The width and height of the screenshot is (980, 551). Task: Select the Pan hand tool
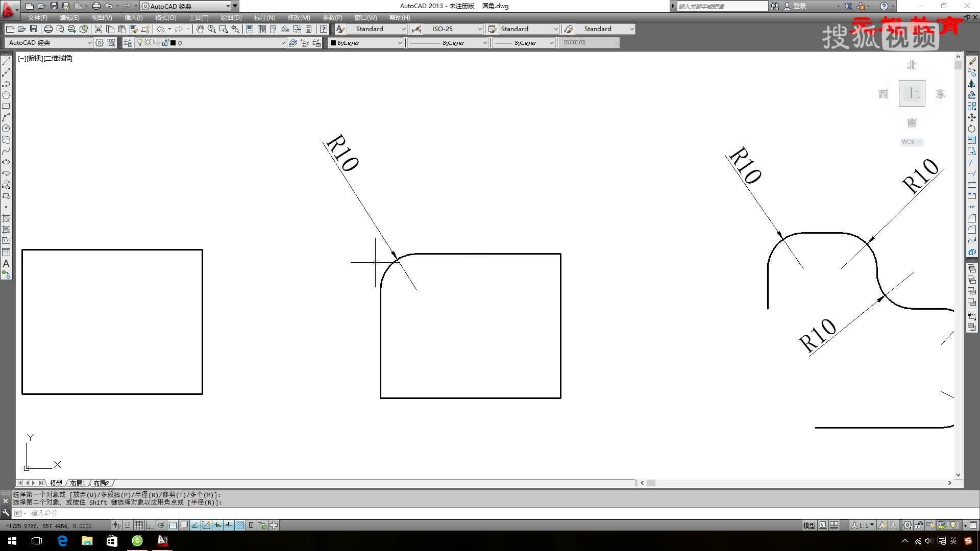click(200, 29)
